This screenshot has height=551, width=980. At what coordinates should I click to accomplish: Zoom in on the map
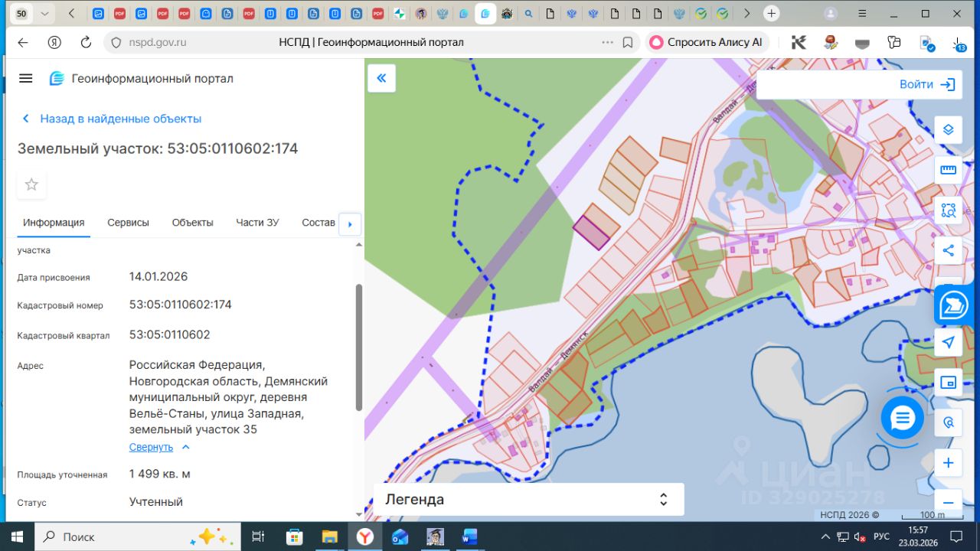[x=948, y=463]
